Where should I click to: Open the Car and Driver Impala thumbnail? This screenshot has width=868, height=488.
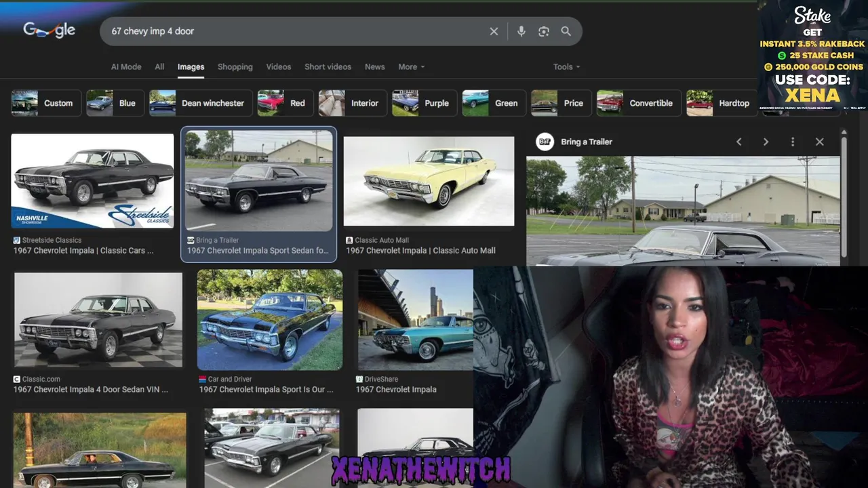[x=270, y=320]
